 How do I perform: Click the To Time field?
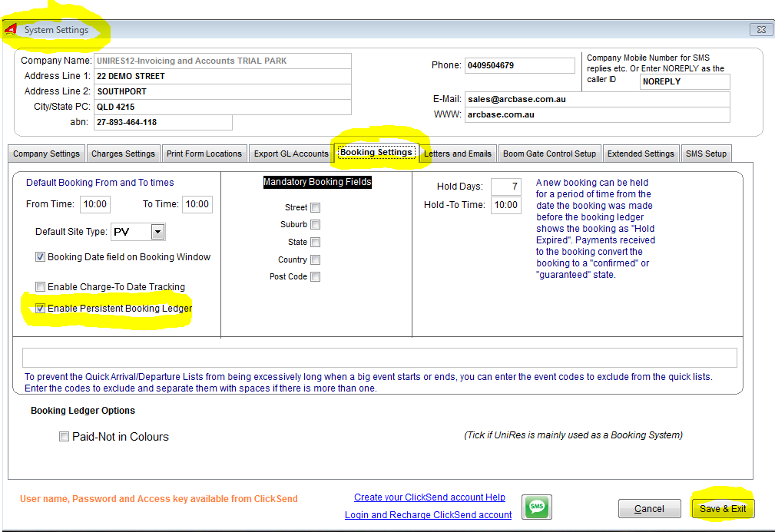(197, 204)
